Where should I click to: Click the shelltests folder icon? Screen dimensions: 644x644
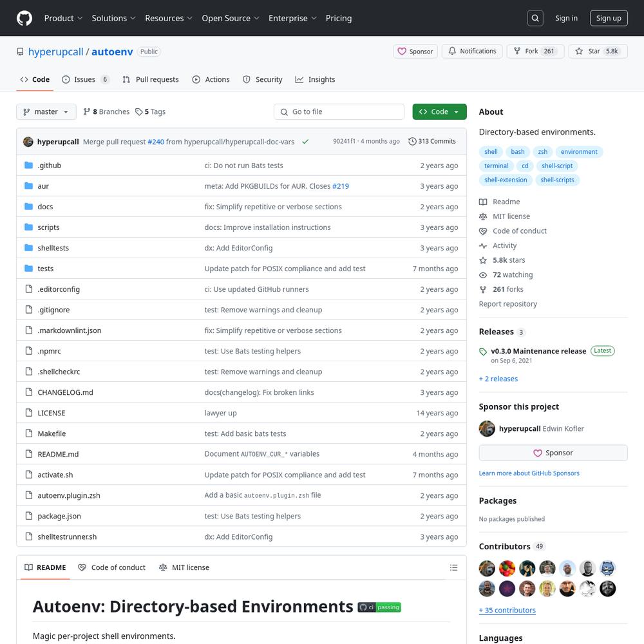coord(28,247)
